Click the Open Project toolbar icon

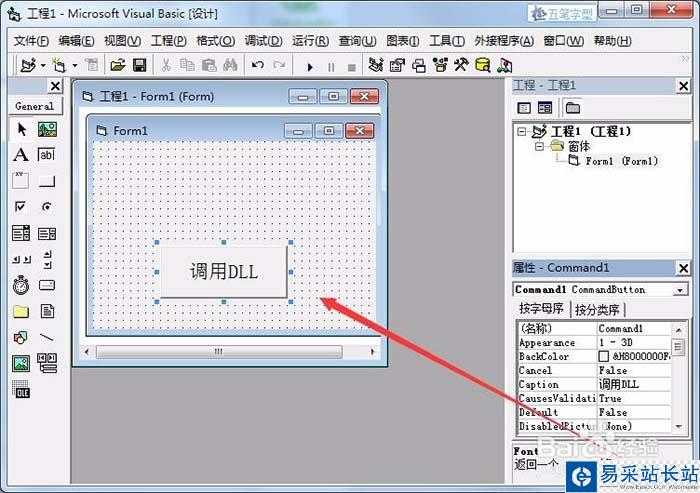click(x=118, y=66)
